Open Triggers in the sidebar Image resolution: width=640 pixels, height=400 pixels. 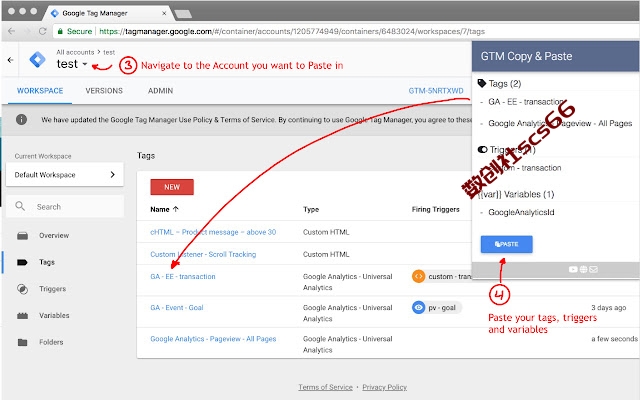point(53,289)
